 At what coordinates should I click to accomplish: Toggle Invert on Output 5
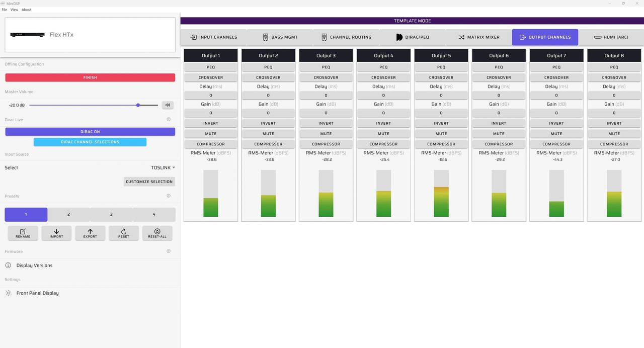(441, 123)
